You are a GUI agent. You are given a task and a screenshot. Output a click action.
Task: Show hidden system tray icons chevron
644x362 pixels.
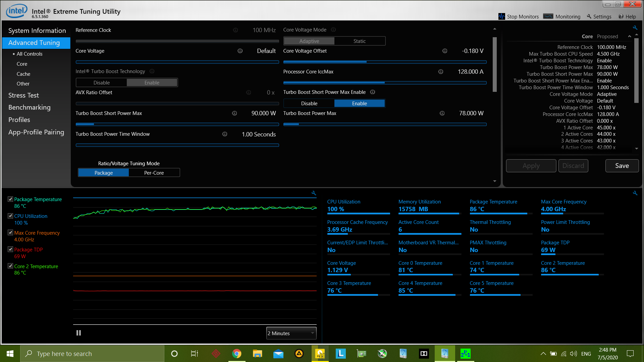pos(543,354)
